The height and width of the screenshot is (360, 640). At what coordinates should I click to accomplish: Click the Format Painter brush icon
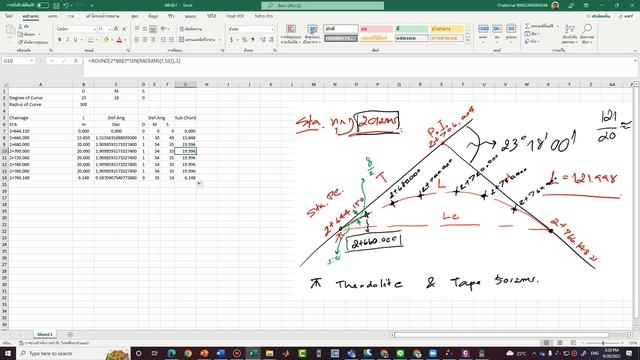[x=21, y=42]
